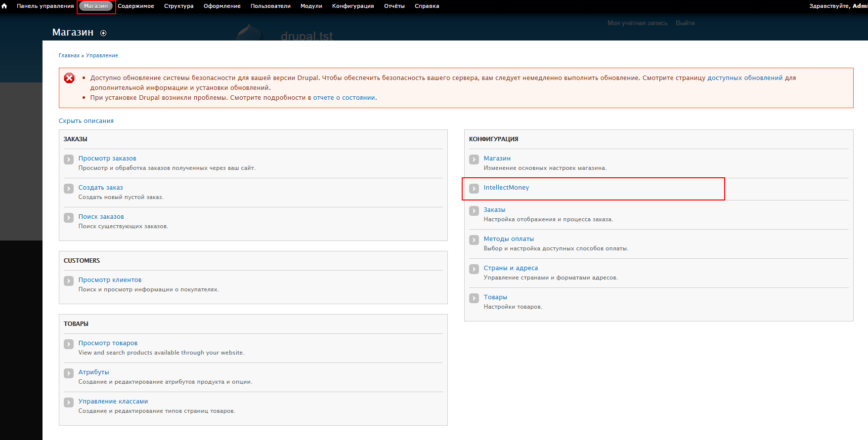Follow the доступных обновлений link
This screenshot has width=868, height=440.
point(744,78)
